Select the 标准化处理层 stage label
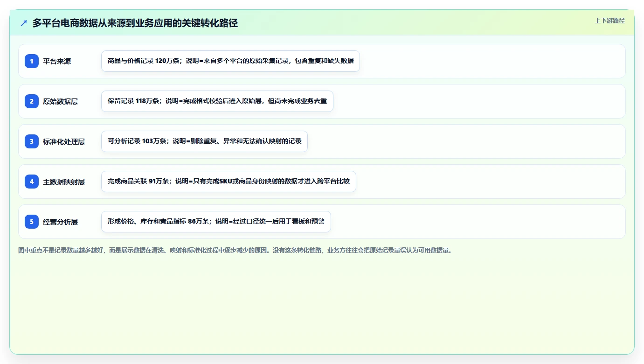The image size is (644, 364). (64, 141)
